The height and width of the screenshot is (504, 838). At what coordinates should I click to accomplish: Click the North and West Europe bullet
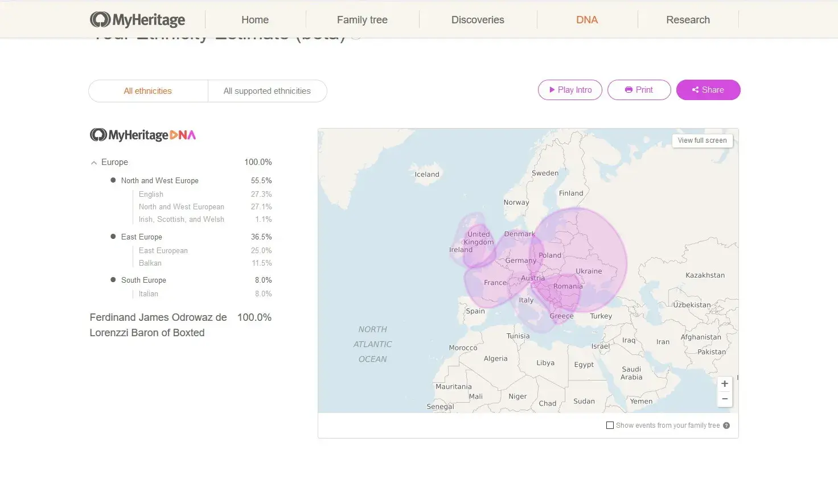[x=113, y=180]
